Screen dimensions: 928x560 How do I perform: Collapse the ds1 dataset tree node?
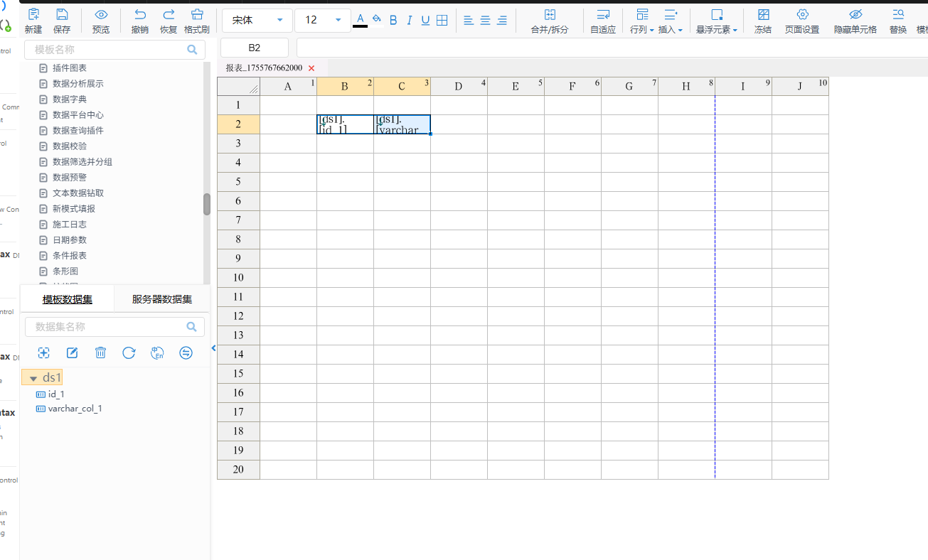[x=33, y=379]
